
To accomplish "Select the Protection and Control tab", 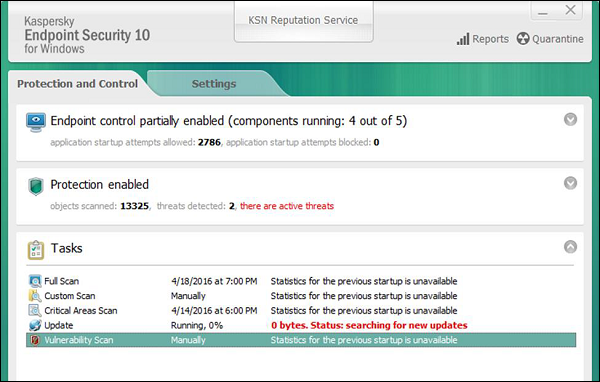I will (x=77, y=83).
